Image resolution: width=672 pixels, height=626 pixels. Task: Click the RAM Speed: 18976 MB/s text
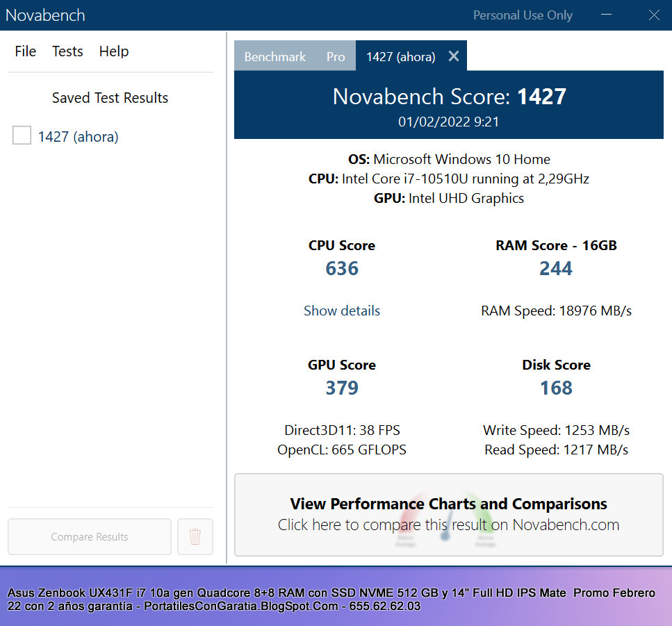(x=556, y=311)
